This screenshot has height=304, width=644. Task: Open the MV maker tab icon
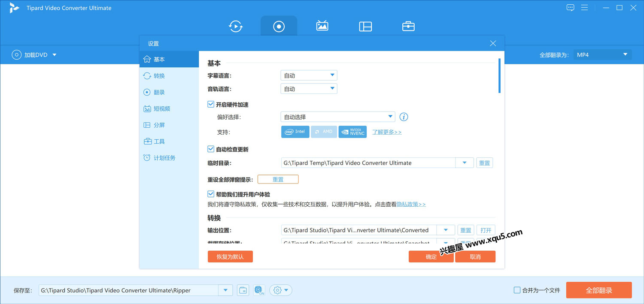[322, 26]
